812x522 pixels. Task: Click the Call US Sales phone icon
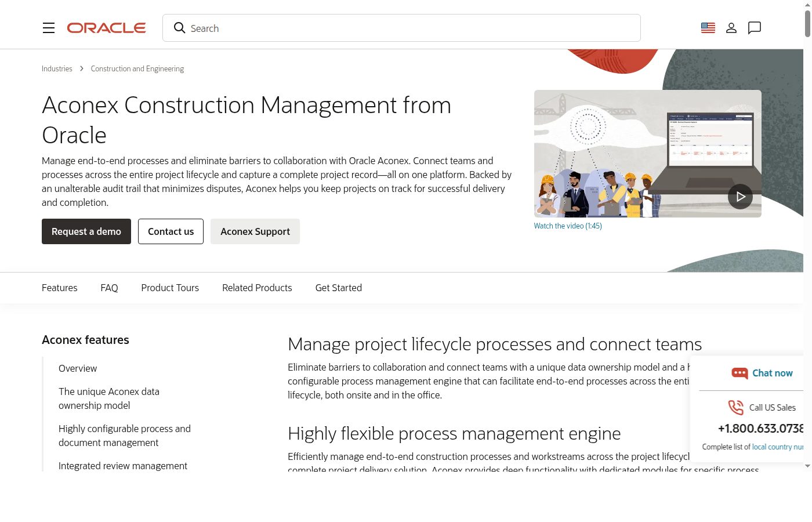point(735,407)
